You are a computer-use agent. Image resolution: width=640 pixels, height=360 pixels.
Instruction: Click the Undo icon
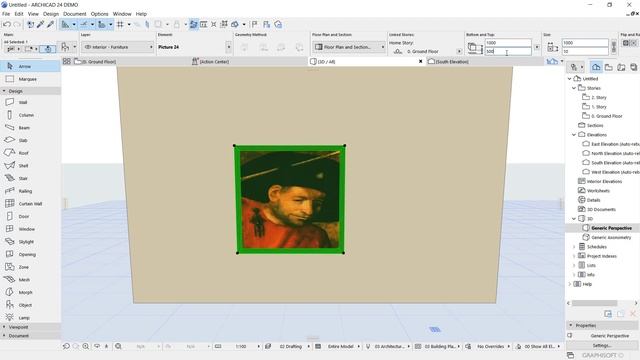click(7, 24)
